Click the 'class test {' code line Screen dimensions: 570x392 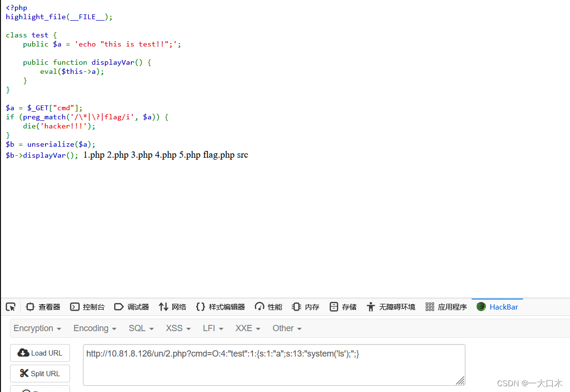[31, 35]
